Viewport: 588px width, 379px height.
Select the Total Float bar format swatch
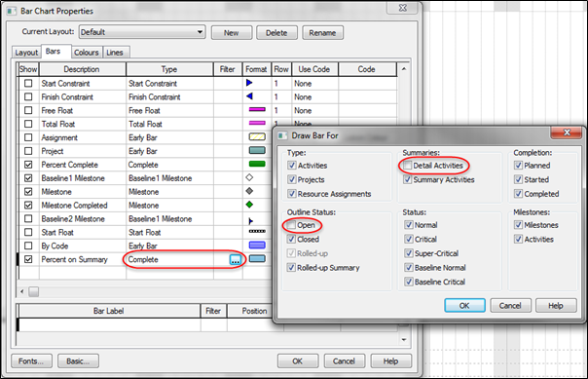click(257, 123)
